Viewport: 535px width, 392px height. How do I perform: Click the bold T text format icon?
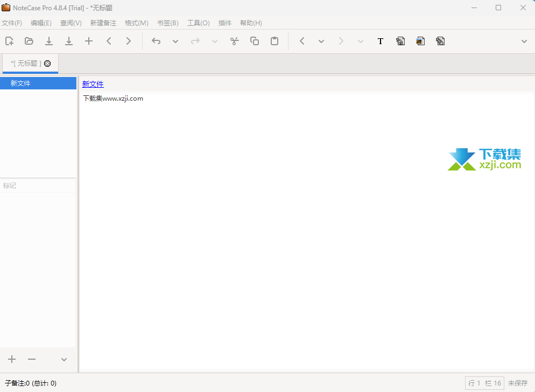coord(381,41)
